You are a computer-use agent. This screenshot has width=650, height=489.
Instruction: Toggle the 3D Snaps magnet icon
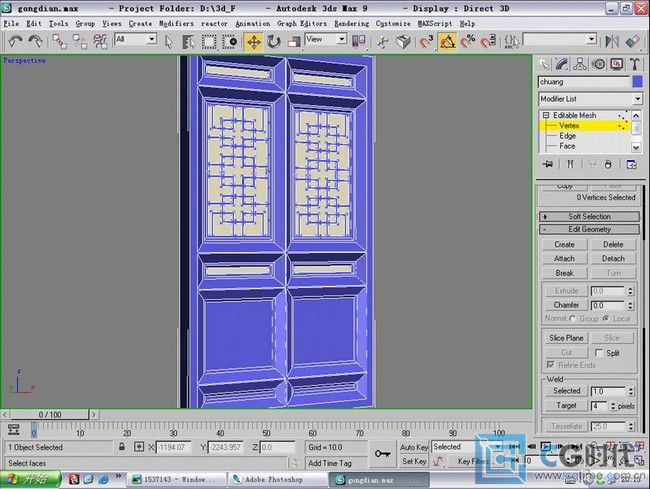pos(426,41)
